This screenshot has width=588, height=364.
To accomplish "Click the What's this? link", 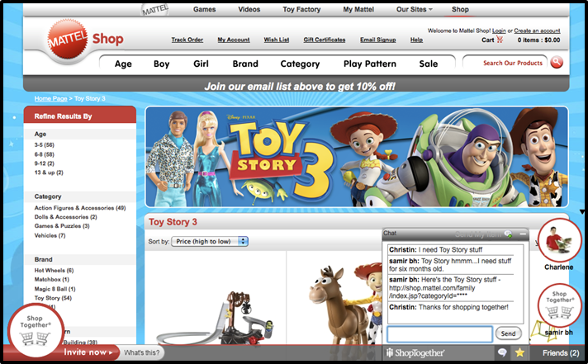I will click(141, 352).
